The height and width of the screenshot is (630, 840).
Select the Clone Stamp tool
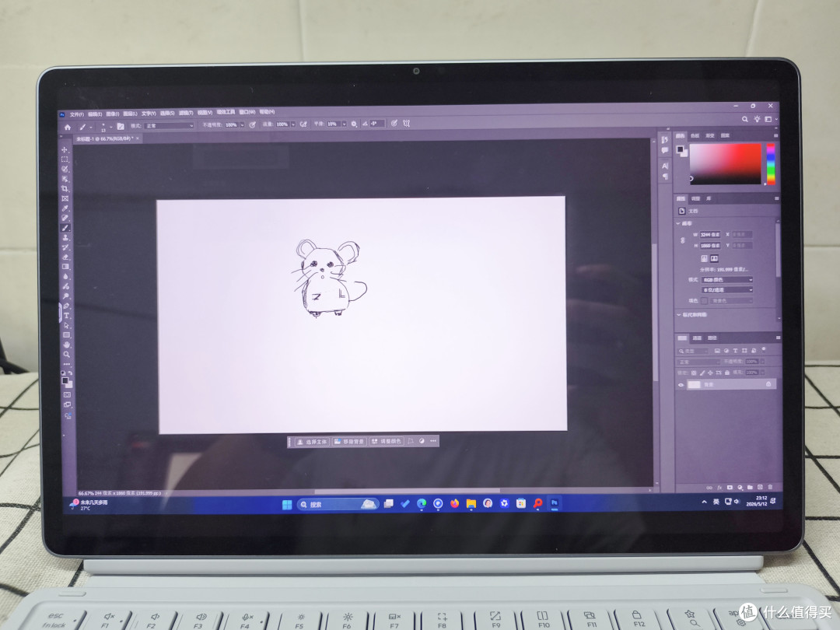pos(65,237)
